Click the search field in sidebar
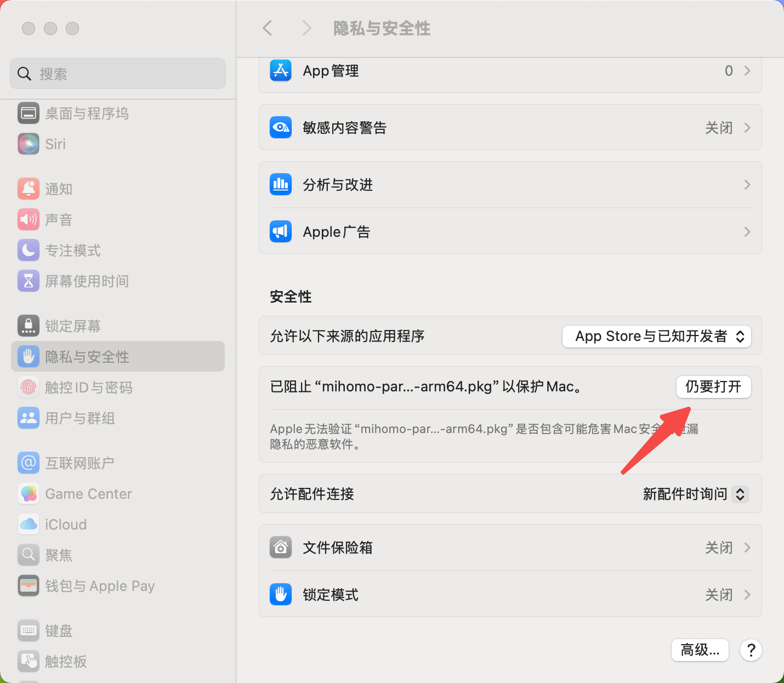The image size is (784, 683). (118, 73)
